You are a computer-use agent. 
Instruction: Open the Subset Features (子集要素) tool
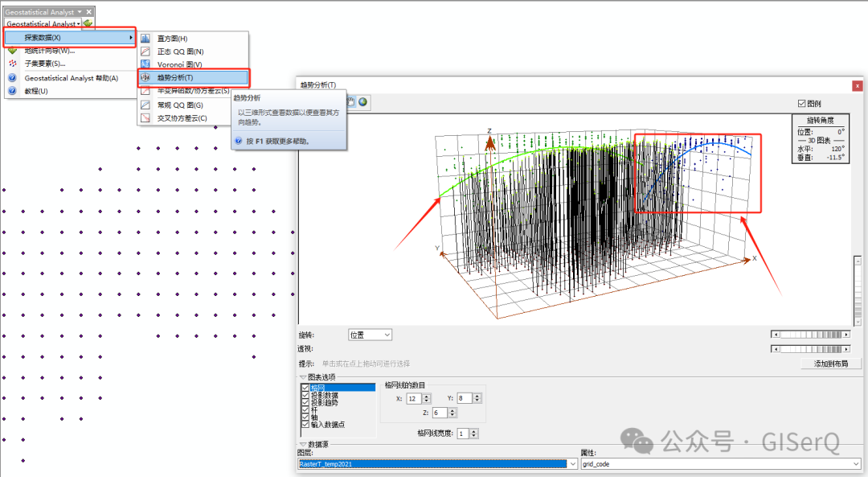(44, 64)
